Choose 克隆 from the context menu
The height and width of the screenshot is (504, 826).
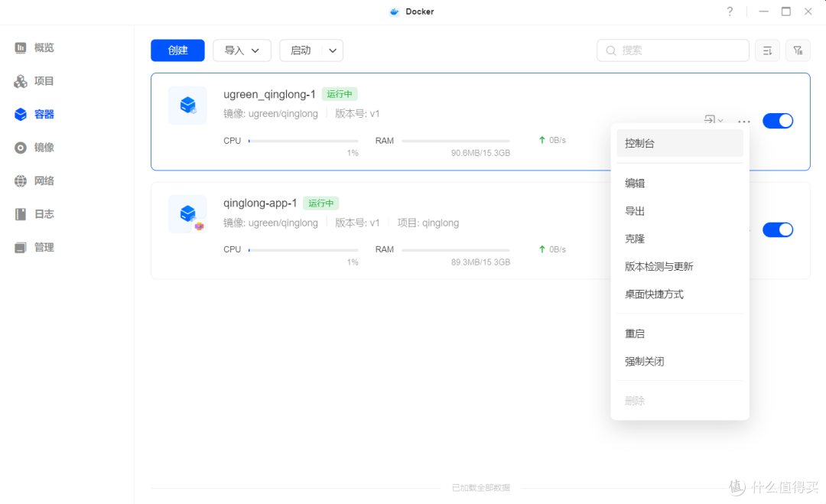(680, 239)
